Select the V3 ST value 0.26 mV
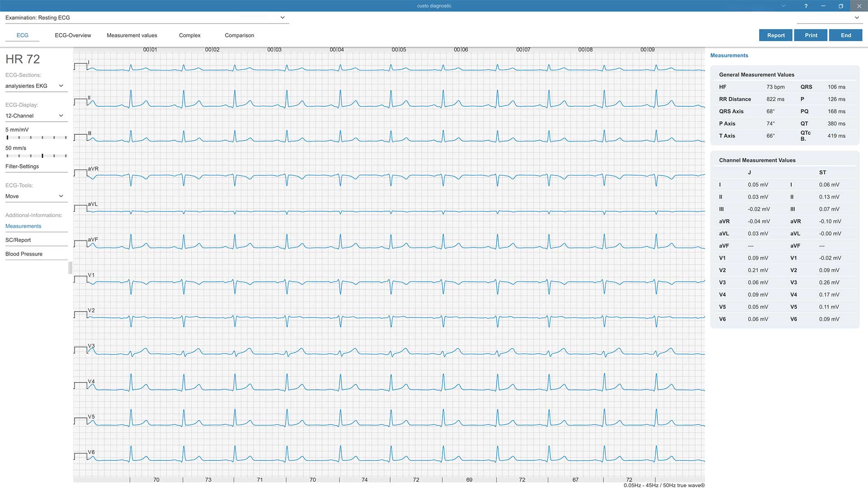The height and width of the screenshot is (488, 868). pos(829,282)
